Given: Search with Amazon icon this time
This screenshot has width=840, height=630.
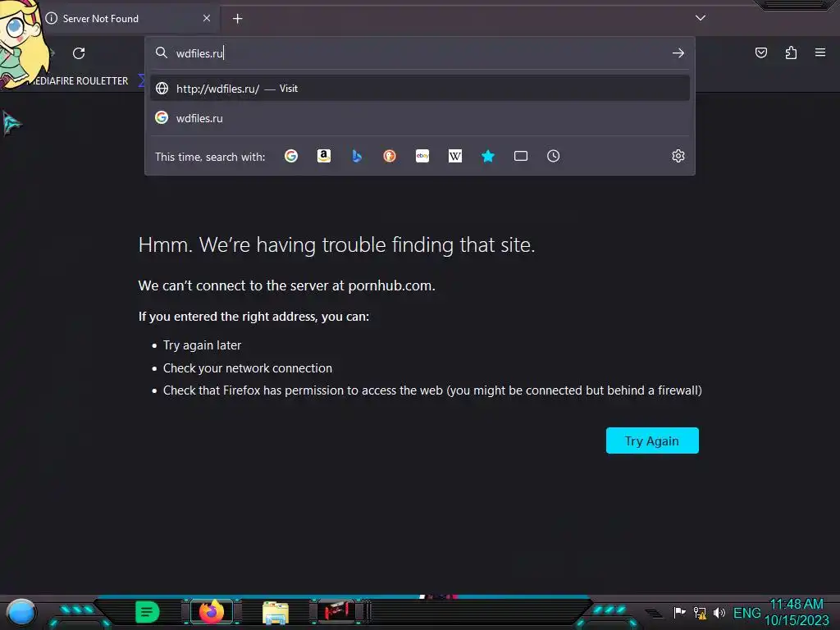Looking at the screenshot, I should [323, 156].
